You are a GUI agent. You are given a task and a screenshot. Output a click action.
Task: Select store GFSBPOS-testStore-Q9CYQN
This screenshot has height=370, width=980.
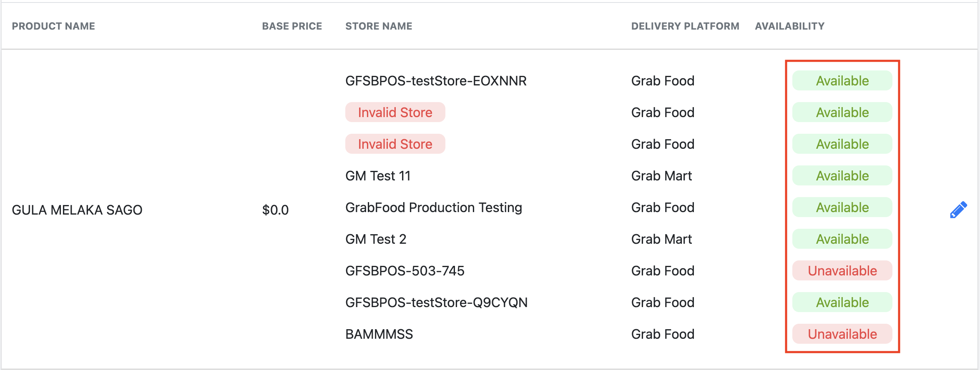pos(436,302)
